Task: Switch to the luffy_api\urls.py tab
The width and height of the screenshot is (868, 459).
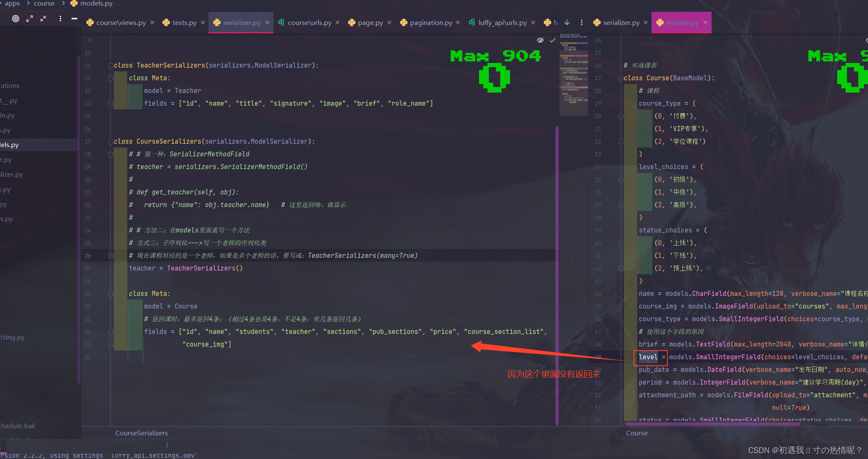Action: pos(502,22)
